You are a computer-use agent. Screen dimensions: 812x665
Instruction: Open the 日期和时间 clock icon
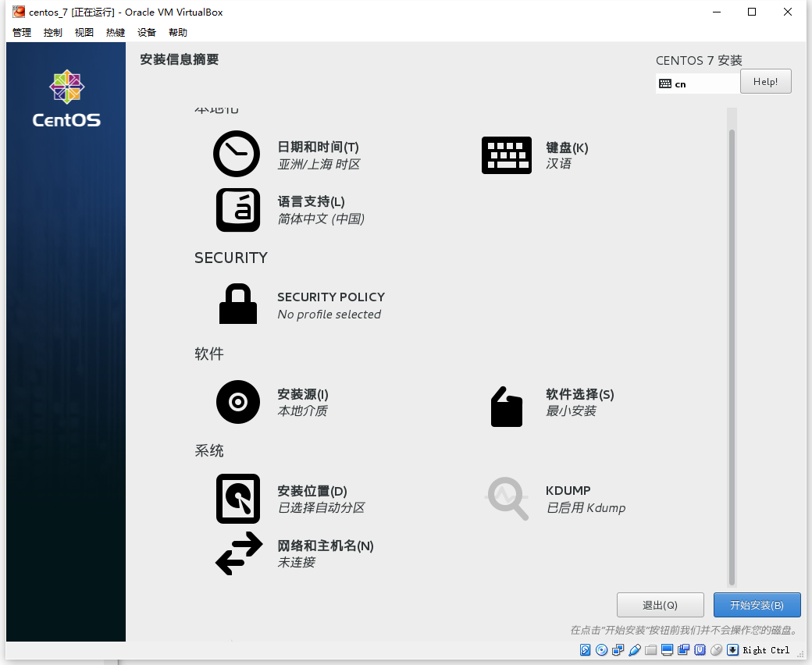237,154
